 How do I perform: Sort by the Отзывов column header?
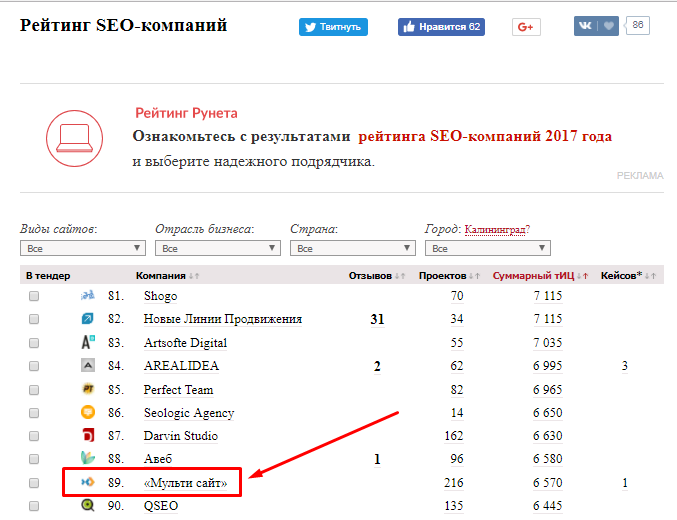click(x=370, y=276)
